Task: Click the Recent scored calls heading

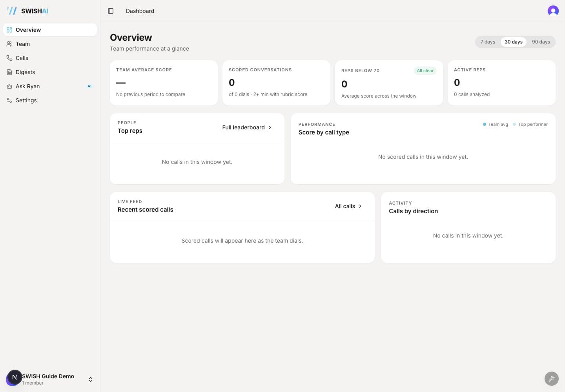Action: coord(146,210)
